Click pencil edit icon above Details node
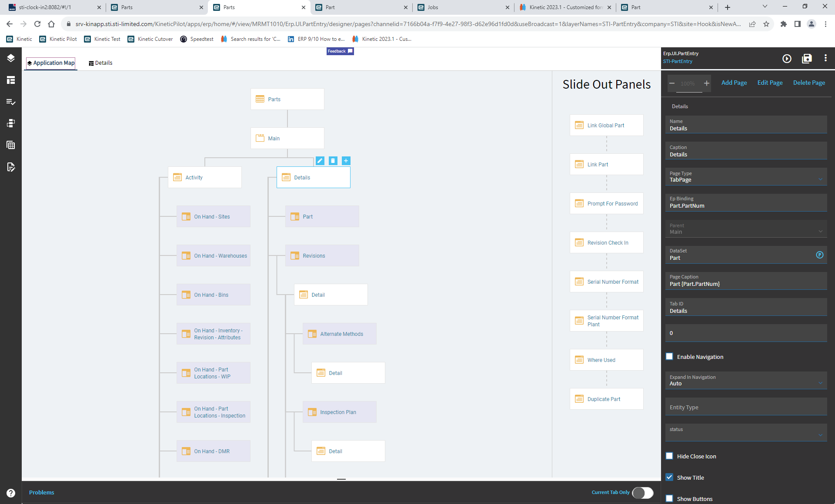 (320, 161)
